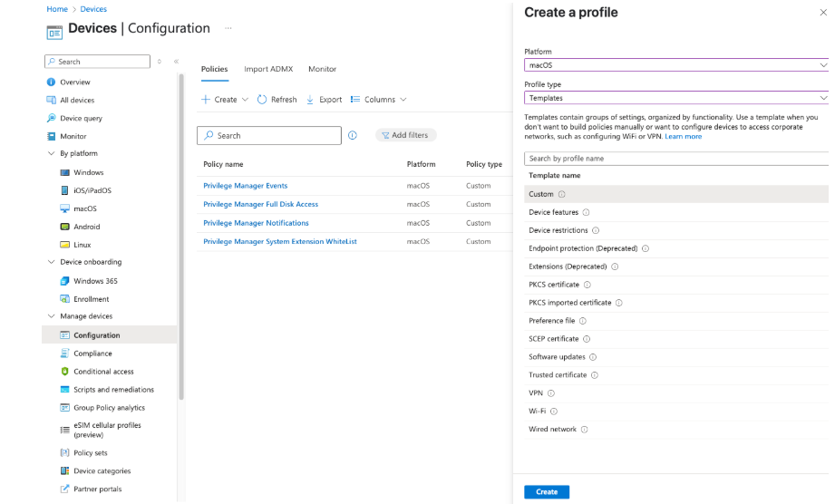Switch to the Monitor tab
Viewport: 835px width, 504px height.
point(322,69)
